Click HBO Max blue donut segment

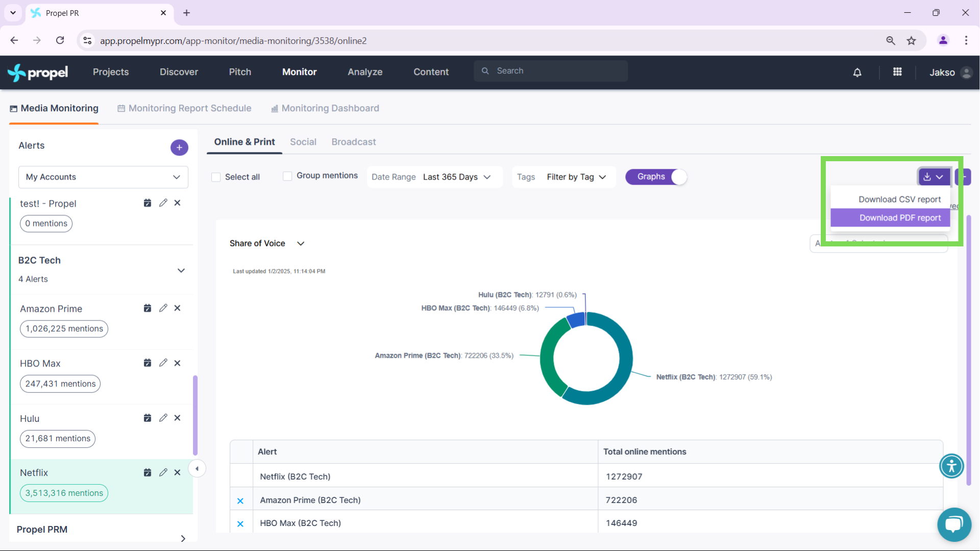tap(576, 320)
